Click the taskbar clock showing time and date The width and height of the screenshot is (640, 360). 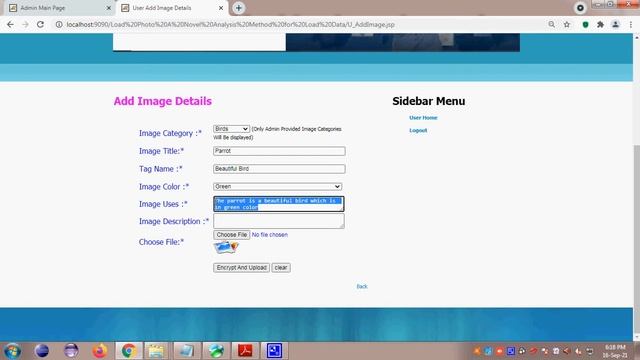pos(615,351)
